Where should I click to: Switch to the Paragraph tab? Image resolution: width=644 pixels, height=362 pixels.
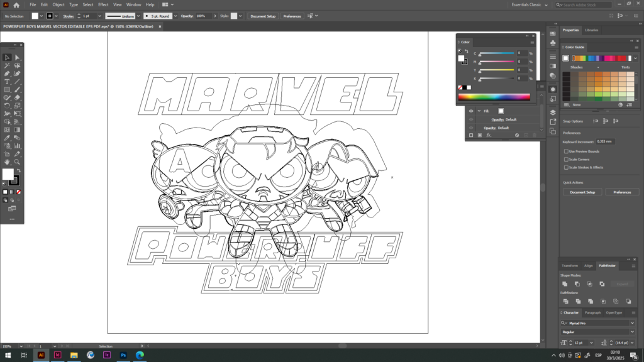[592, 312]
